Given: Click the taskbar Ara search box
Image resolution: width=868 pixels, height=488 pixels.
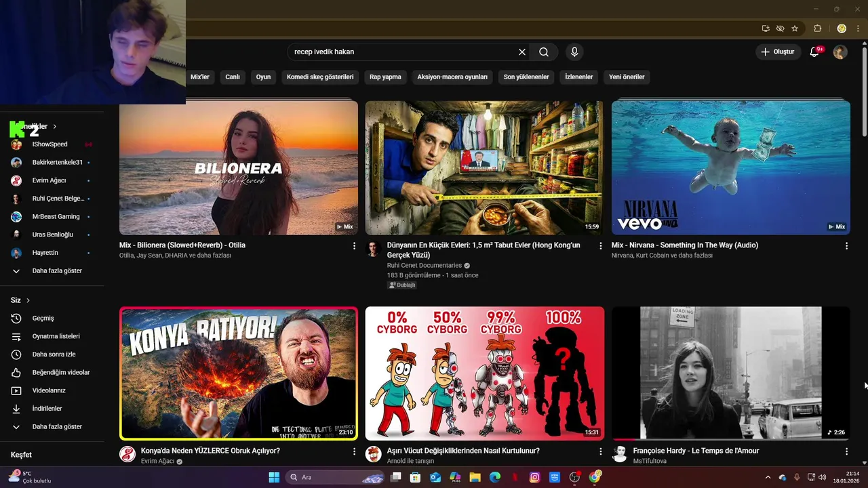Looking at the screenshot, I should click(335, 477).
